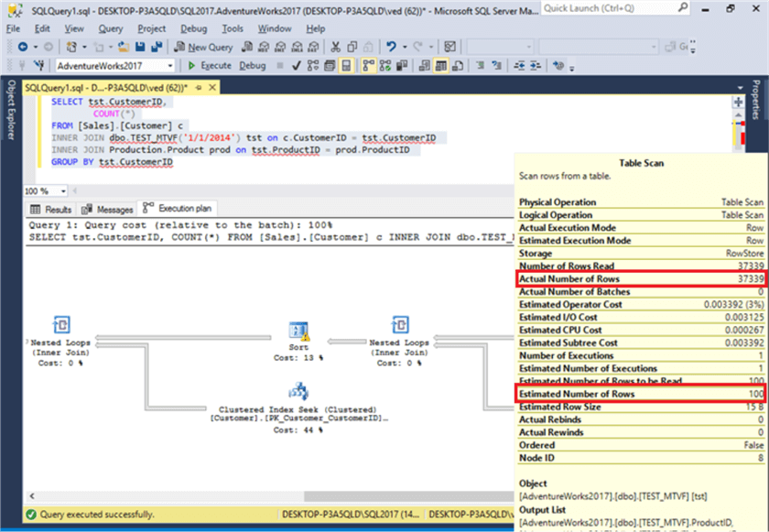Open the Tools menu
Viewport: 769px width, 532px height.
tap(233, 28)
